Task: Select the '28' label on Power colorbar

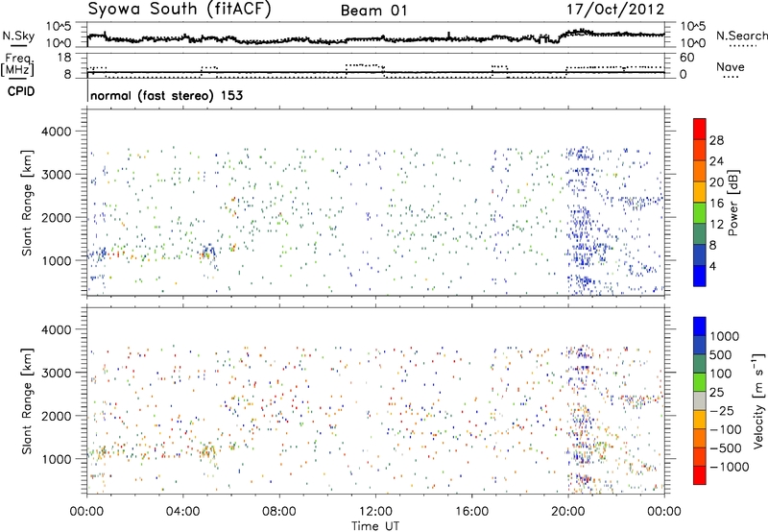Action: (x=716, y=140)
